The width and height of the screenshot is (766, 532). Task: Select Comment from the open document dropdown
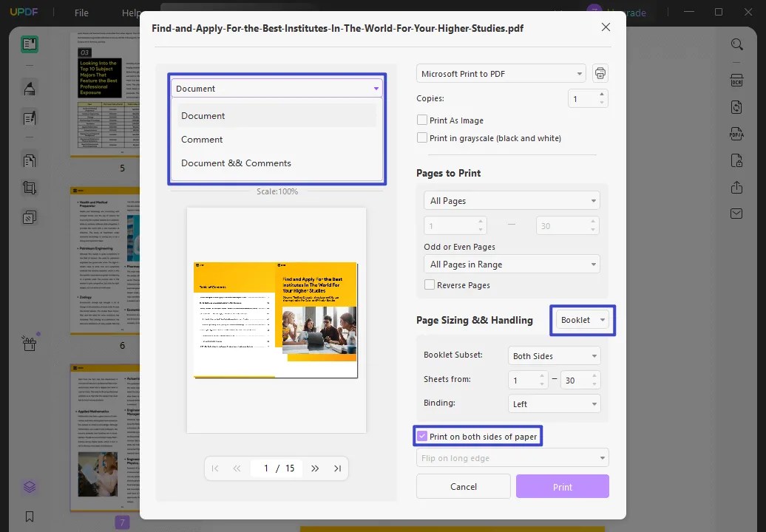point(203,139)
